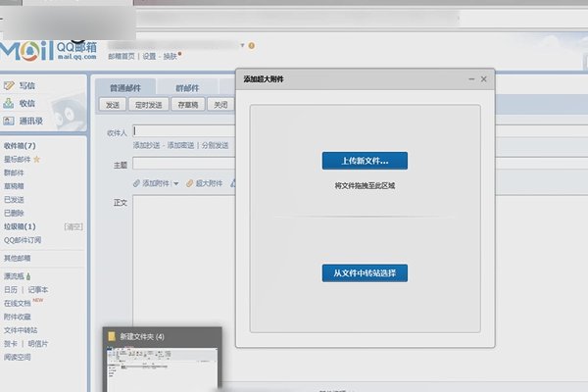Click the 关闭 button
The width and height of the screenshot is (588, 392).
pyautogui.click(x=220, y=105)
